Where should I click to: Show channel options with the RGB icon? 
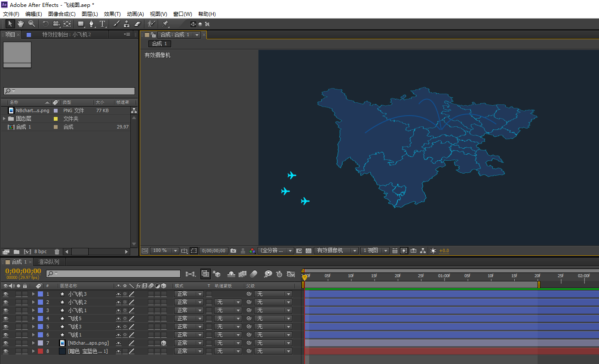coord(252,251)
